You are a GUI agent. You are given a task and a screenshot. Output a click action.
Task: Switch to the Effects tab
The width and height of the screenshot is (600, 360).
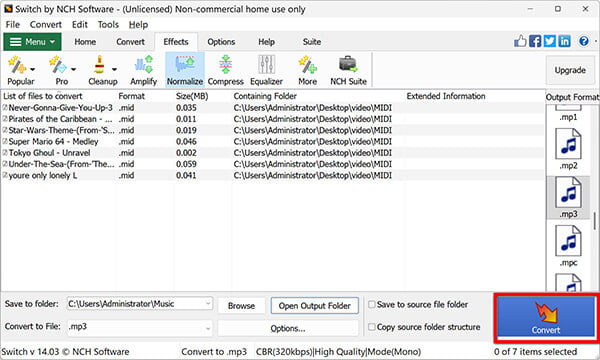point(176,42)
